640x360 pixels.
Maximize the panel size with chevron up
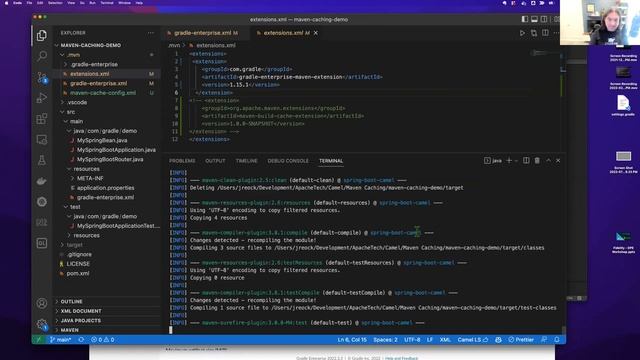tap(548, 161)
